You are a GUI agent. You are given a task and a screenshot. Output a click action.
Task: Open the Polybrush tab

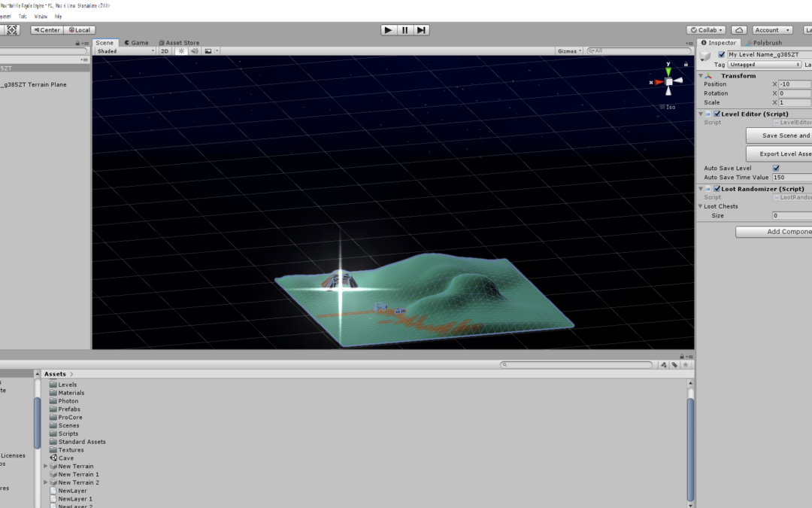point(765,42)
